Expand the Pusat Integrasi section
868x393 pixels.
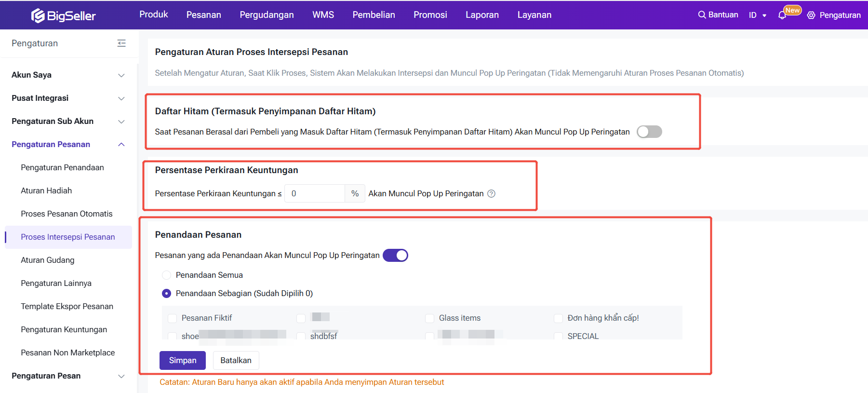pyautogui.click(x=121, y=98)
